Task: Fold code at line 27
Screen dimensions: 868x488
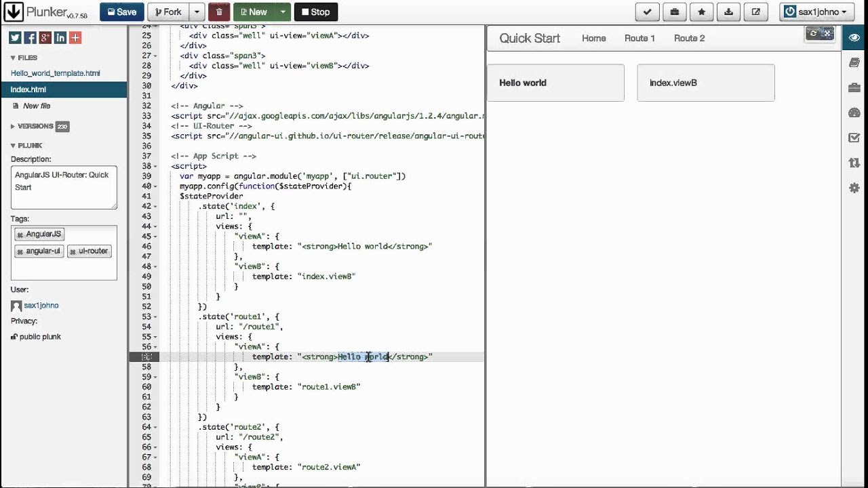Action: [155, 56]
